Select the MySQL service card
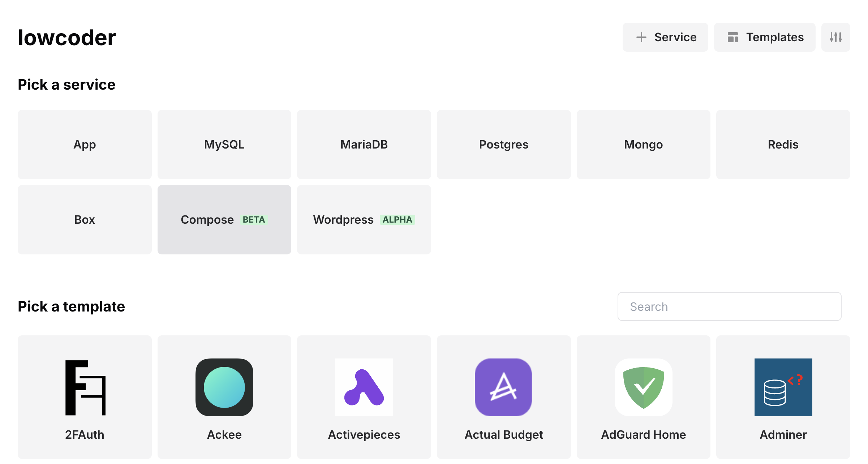Screen dimensions: 868x464 224,145
